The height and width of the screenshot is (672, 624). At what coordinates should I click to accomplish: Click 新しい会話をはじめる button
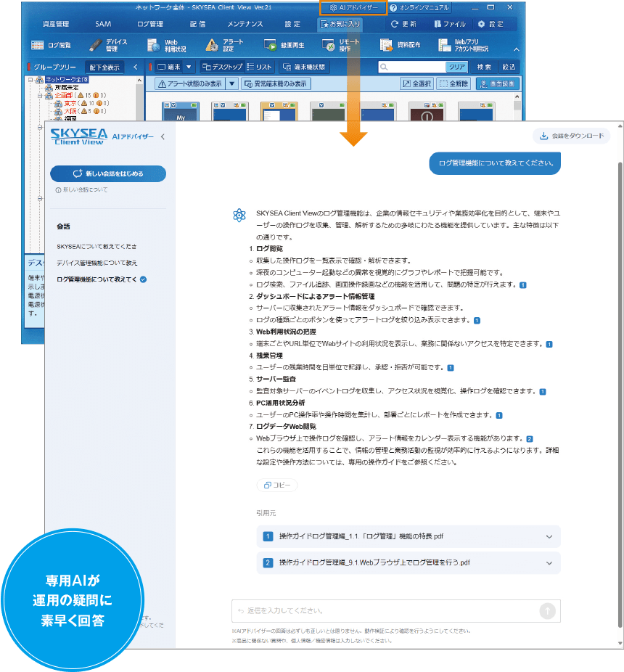(x=108, y=174)
